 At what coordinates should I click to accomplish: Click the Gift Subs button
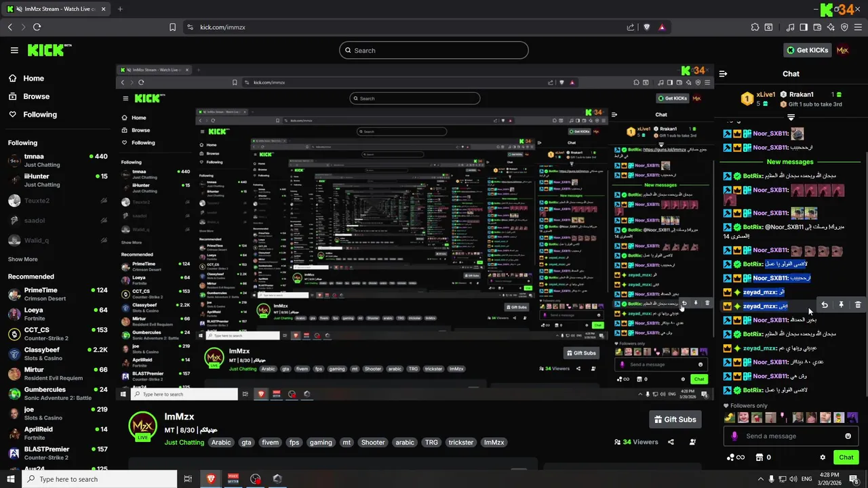(x=675, y=420)
